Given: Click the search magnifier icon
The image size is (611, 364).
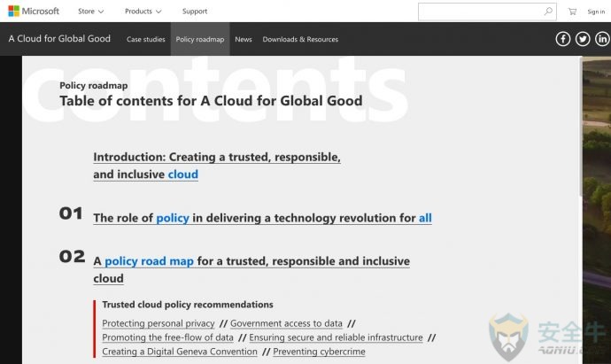Looking at the screenshot, I should tap(548, 12).
